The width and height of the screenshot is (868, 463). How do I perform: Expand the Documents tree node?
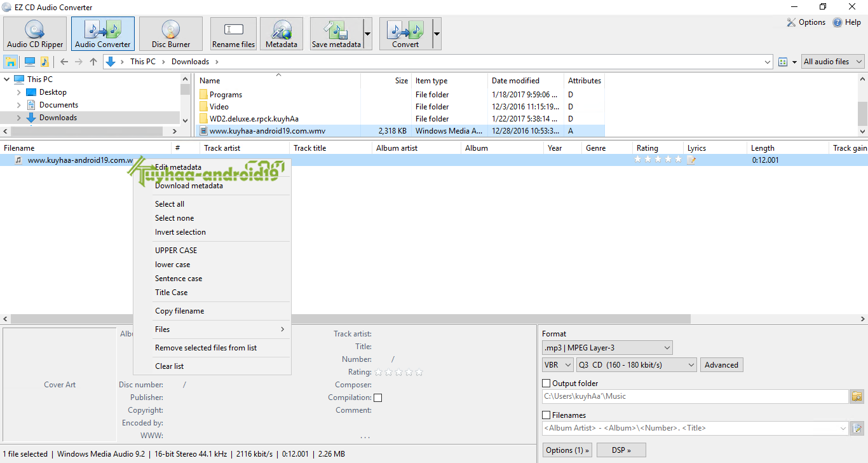tap(19, 105)
